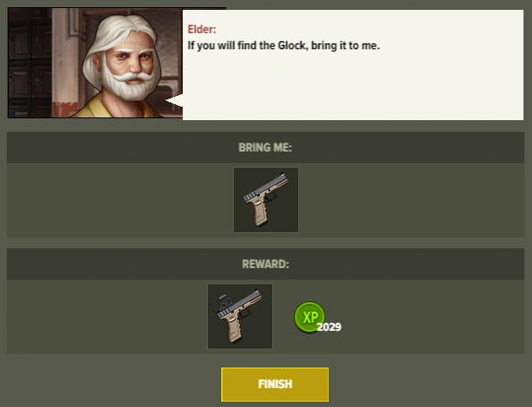Viewport: 532px width, 407px height.
Task: Click the 2029 experience value
Action: [x=329, y=327]
